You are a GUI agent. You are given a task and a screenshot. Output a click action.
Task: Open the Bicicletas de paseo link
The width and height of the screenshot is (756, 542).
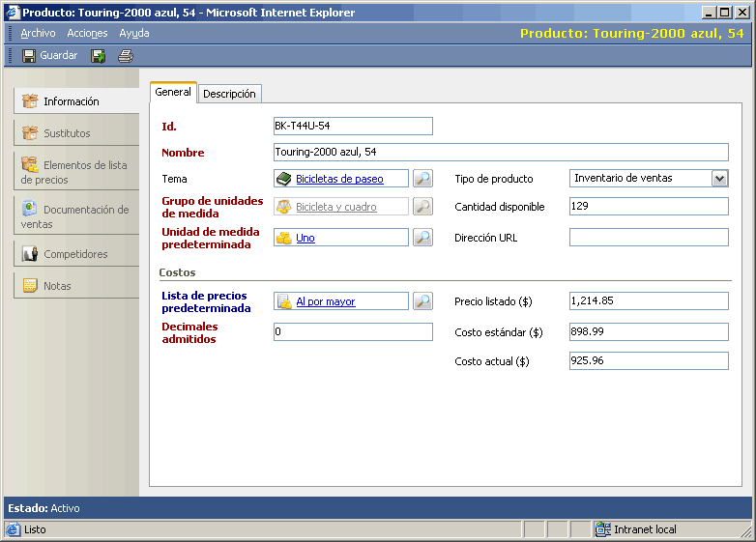coord(339,179)
